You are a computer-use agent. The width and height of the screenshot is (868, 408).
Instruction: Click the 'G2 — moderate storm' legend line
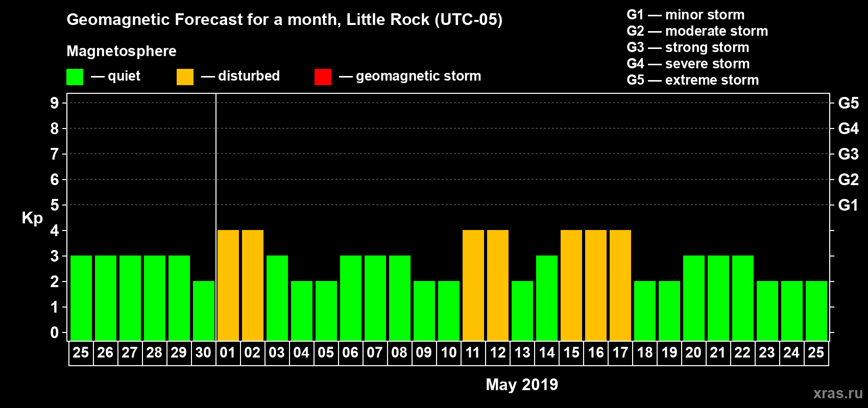pos(697,31)
